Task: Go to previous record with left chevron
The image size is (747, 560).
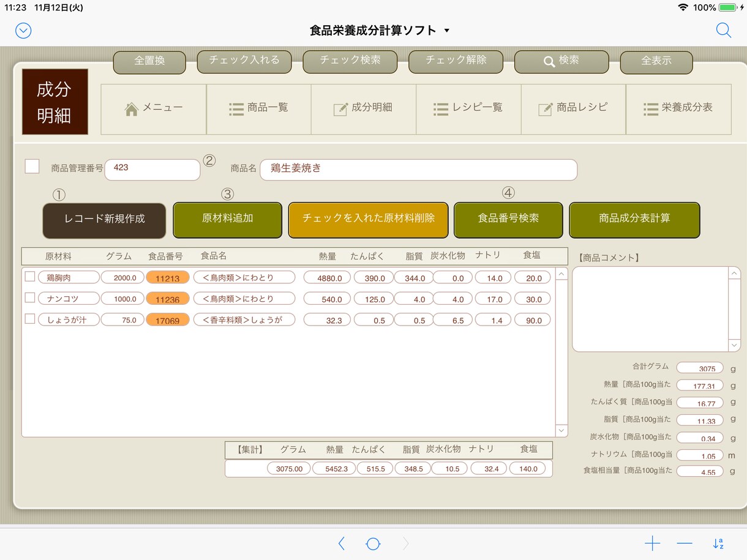Action: click(x=342, y=543)
